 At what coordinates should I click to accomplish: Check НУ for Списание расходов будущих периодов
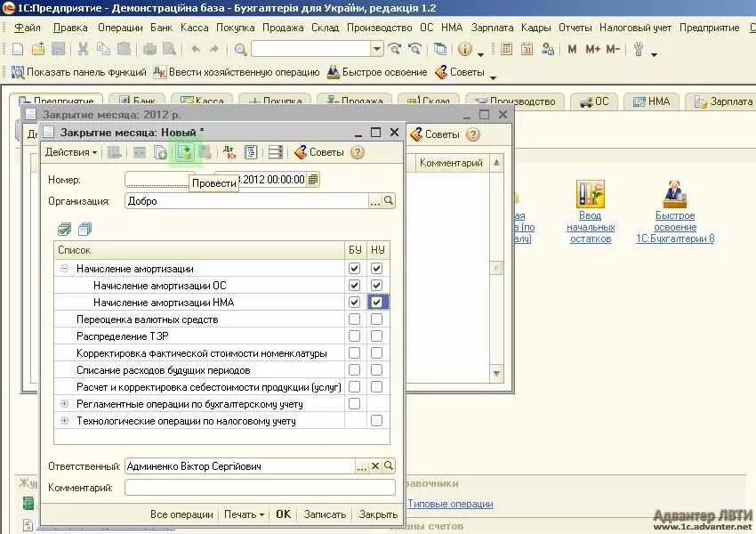[376, 369]
